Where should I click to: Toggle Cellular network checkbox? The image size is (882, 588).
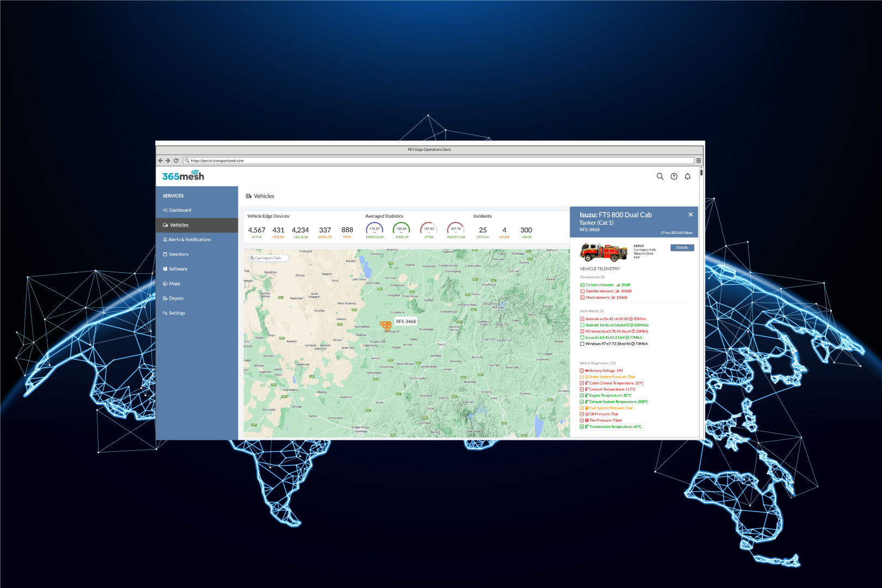coord(582,285)
